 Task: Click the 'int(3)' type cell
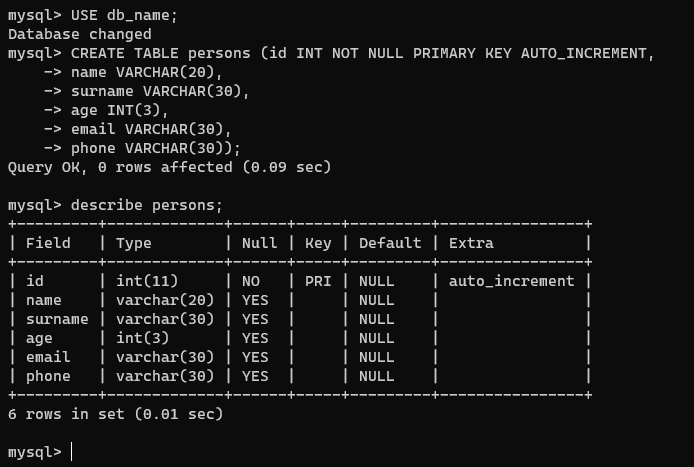coord(143,338)
